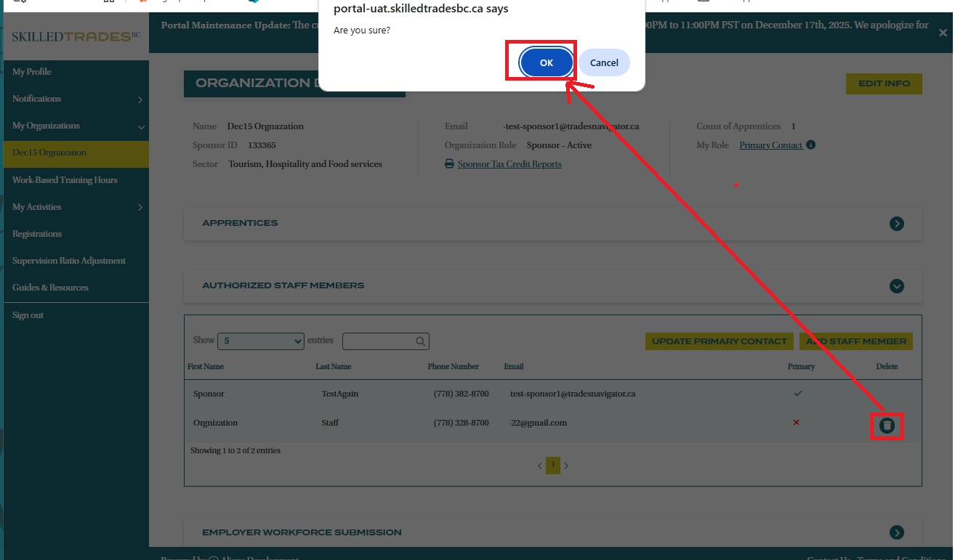
Task: Confirm the dialog by pressing OK
Action: 547,63
